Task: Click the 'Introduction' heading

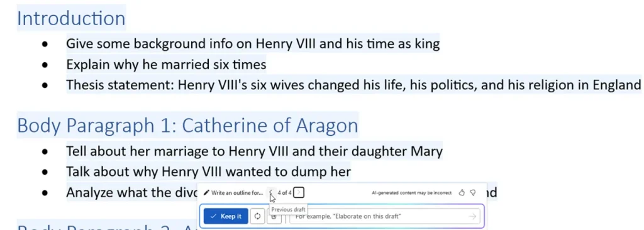Action: (x=71, y=18)
